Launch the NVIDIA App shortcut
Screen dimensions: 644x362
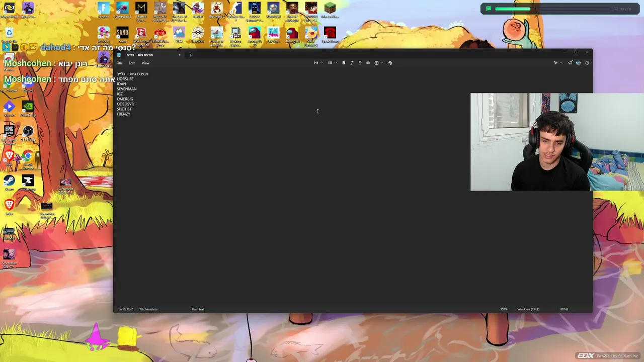click(28, 109)
